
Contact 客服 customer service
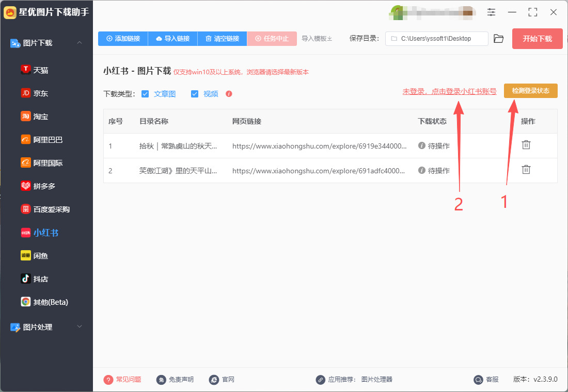click(x=486, y=379)
